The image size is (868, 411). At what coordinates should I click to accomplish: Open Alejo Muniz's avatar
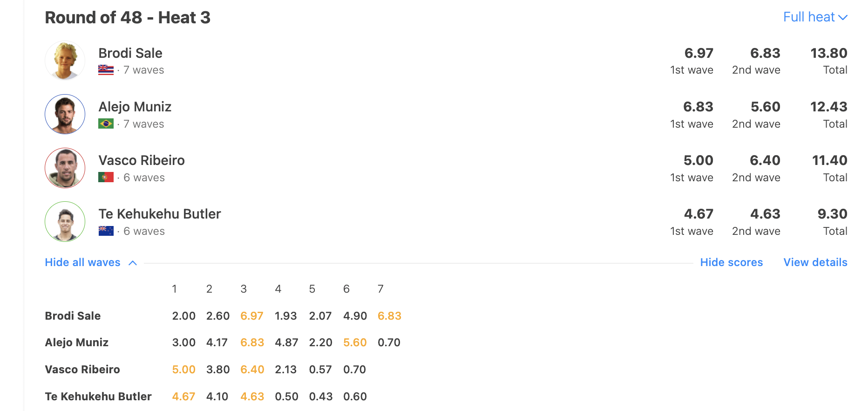point(65,114)
